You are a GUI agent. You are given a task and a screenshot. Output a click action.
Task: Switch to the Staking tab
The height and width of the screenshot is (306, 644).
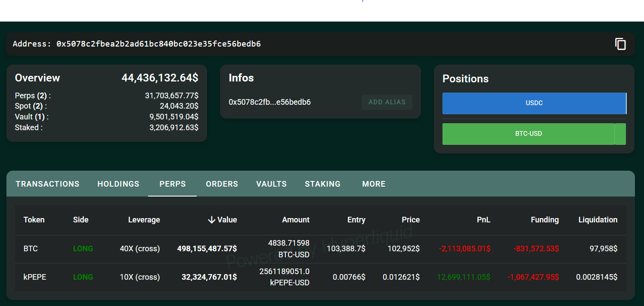pyautogui.click(x=323, y=184)
